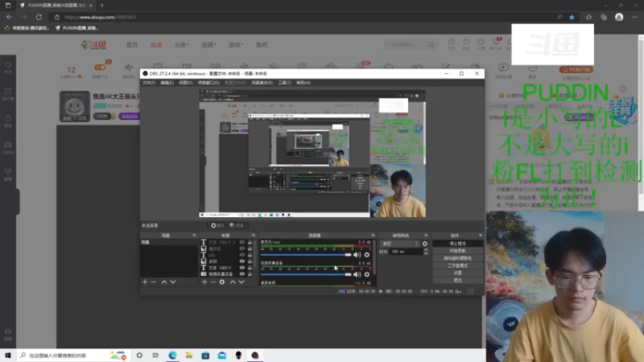
Task: Open the 编辑(E) menu in OBS
Action: pyautogui.click(x=167, y=83)
